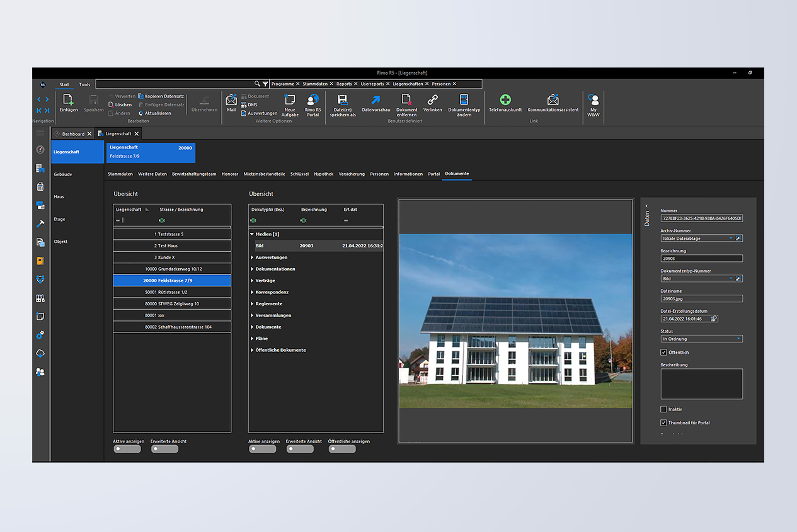Click the Beschreibung text area
This screenshot has height=532, width=797.
(701, 384)
